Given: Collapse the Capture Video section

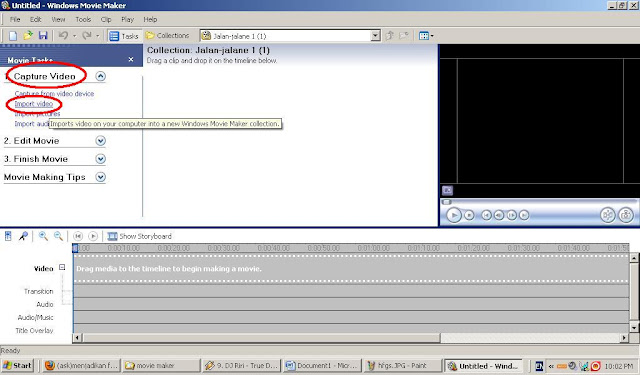Looking at the screenshot, I should pyautogui.click(x=100, y=76).
